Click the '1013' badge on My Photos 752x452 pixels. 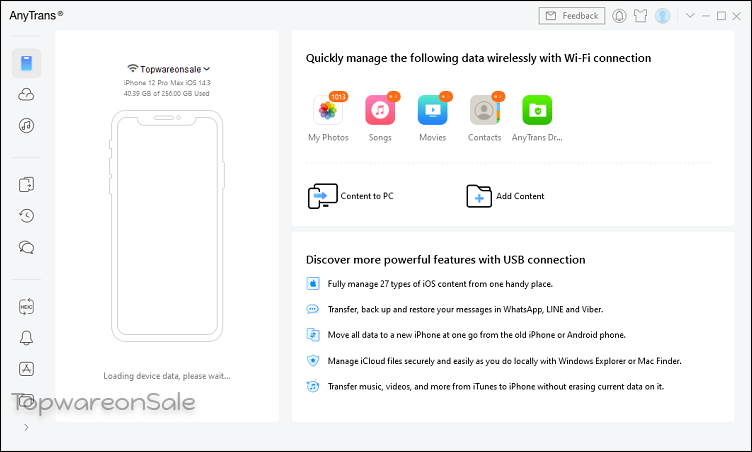(x=339, y=96)
